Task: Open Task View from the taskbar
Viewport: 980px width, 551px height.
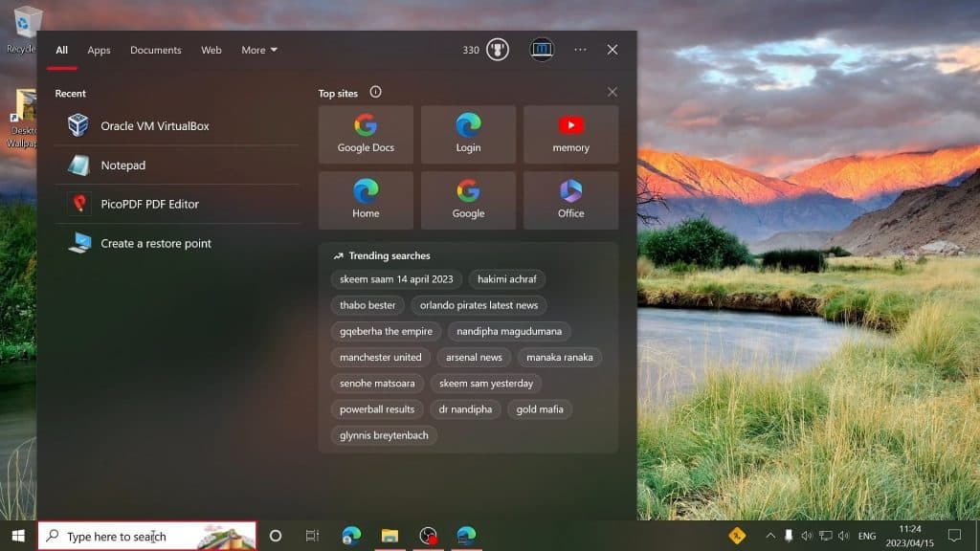Action: [312, 536]
